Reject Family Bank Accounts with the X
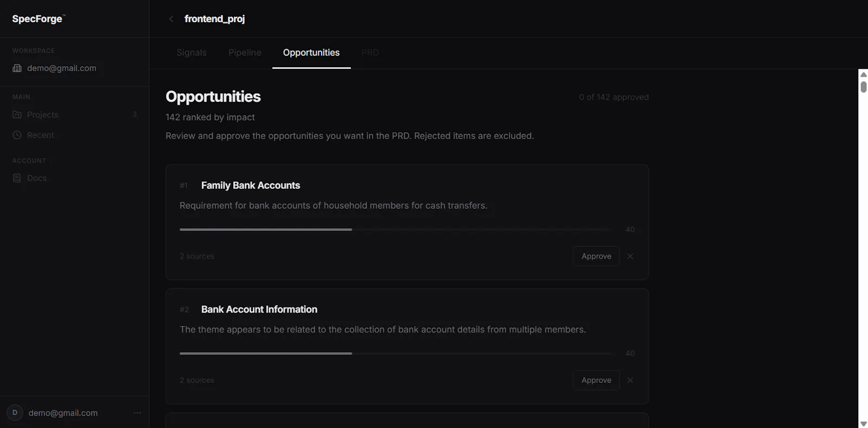Viewport: 868px width, 428px height. 630,256
